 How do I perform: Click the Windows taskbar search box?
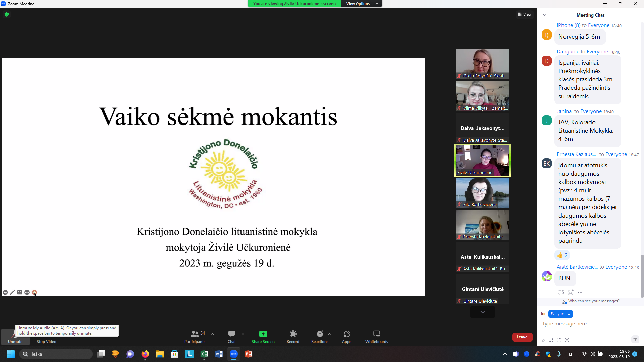(56, 354)
